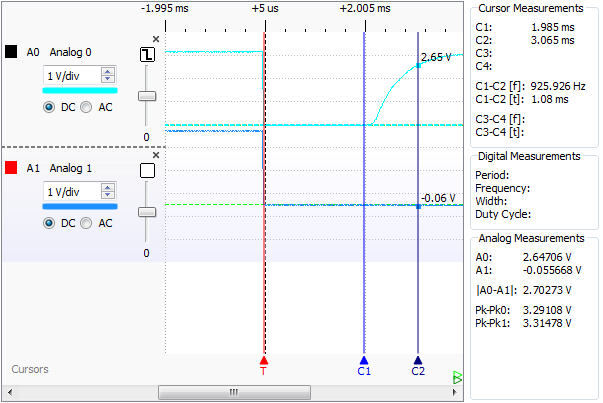Click the Cursors label
Screen dimensions: 603x403
point(30,369)
